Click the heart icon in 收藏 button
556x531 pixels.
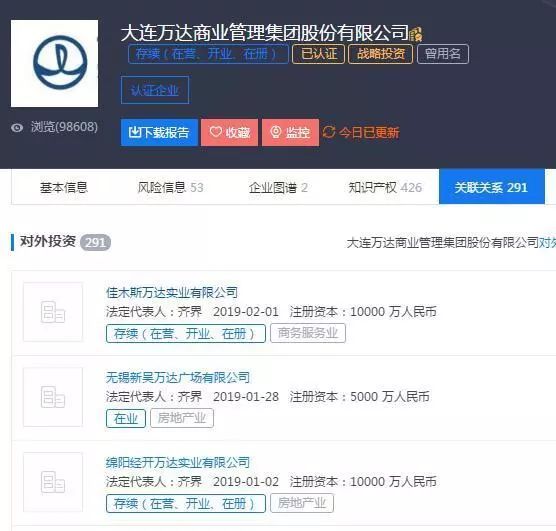coord(215,132)
